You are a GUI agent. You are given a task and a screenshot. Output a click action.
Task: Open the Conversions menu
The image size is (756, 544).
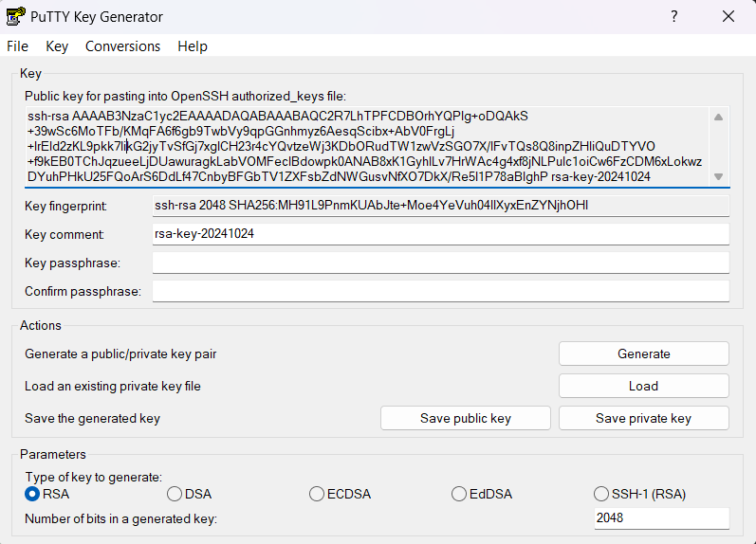pos(122,46)
